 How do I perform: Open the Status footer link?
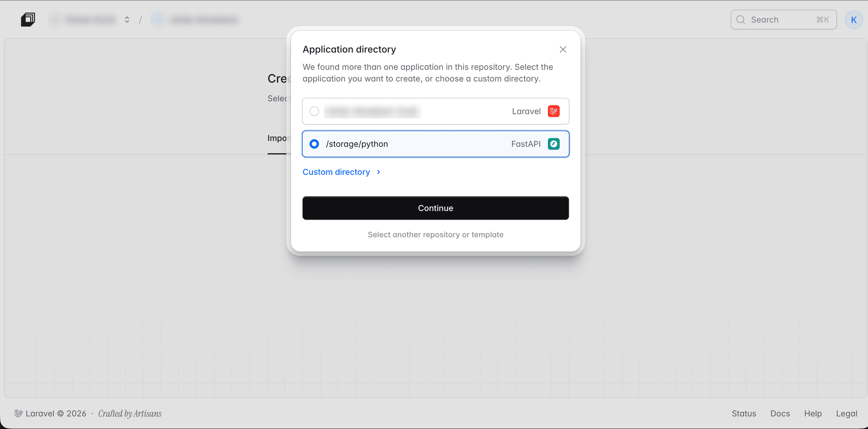(744, 414)
